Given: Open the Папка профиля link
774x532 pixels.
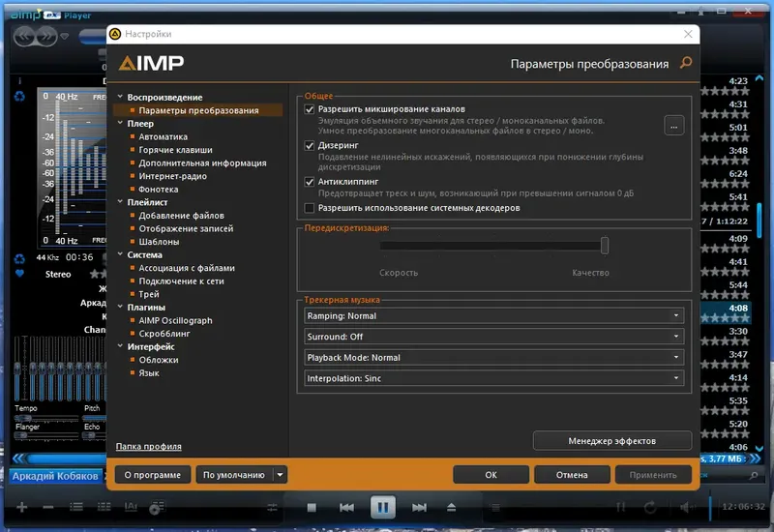Looking at the screenshot, I should 149,446.
